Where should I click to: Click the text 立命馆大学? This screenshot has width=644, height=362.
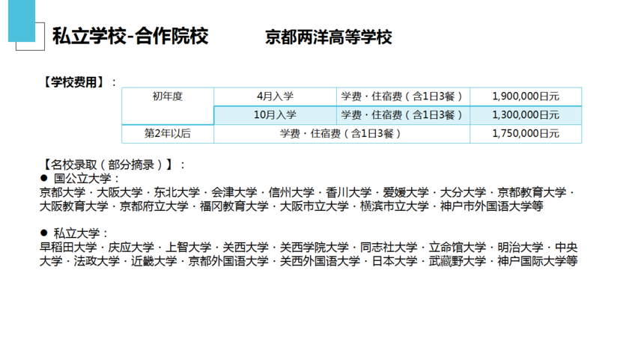(x=458, y=248)
